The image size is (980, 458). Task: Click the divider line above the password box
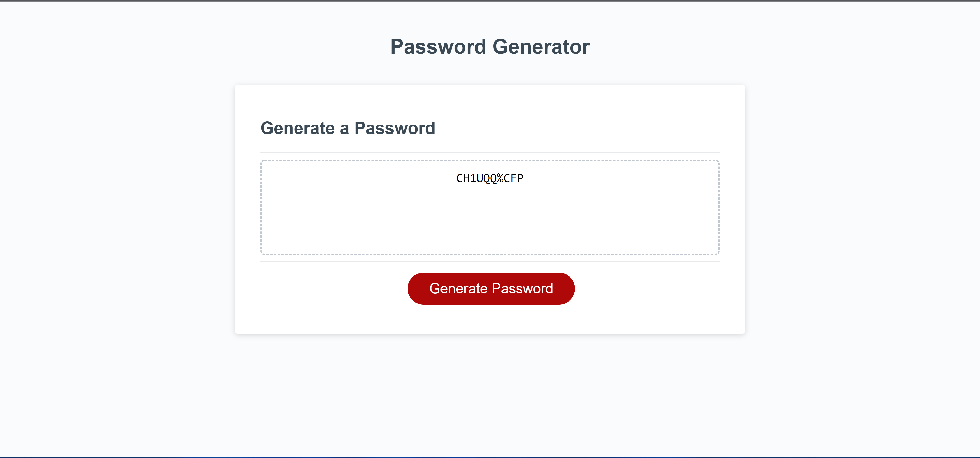(490, 152)
